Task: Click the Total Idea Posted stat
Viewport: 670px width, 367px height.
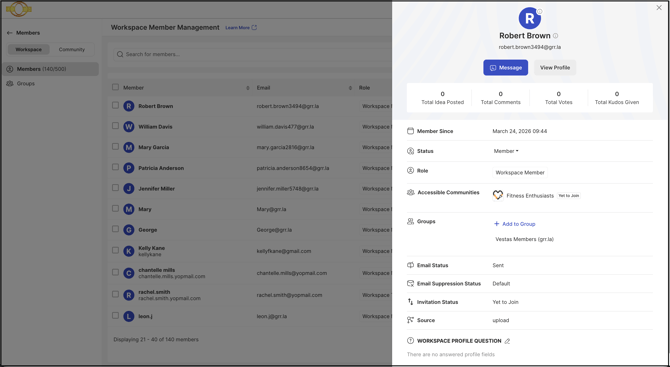Action: [442, 98]
